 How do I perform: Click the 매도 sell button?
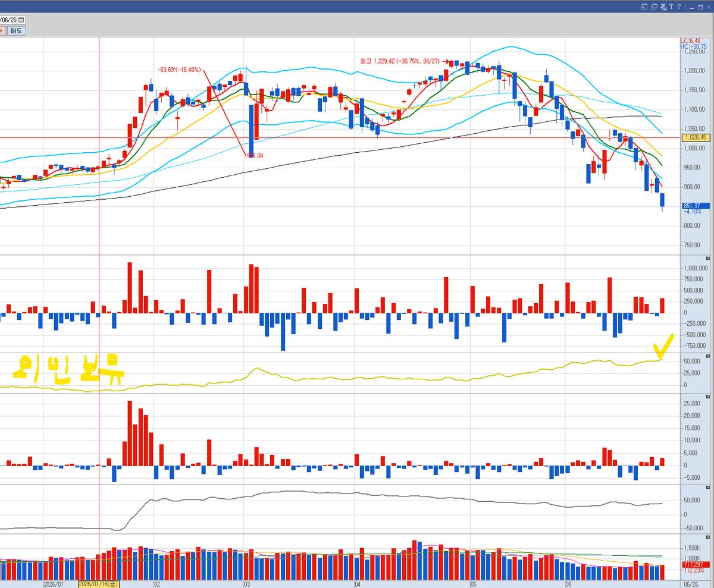(x=16, y=31)
